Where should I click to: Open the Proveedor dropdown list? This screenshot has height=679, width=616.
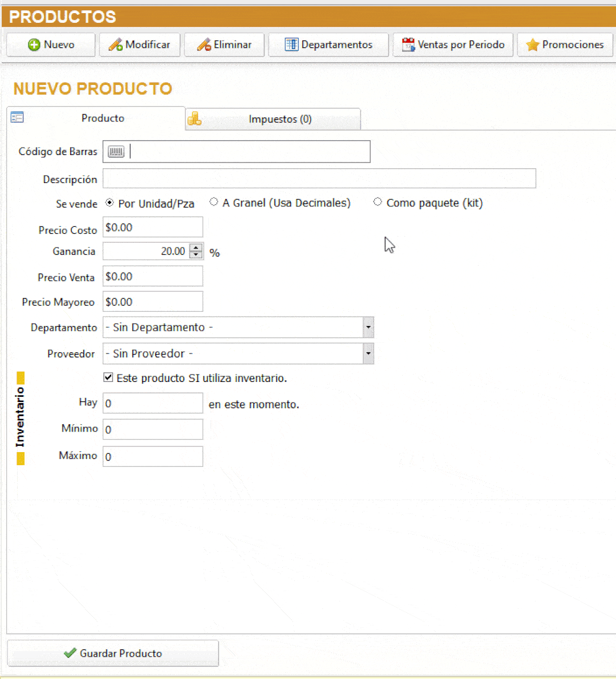[x=368, y=353]
